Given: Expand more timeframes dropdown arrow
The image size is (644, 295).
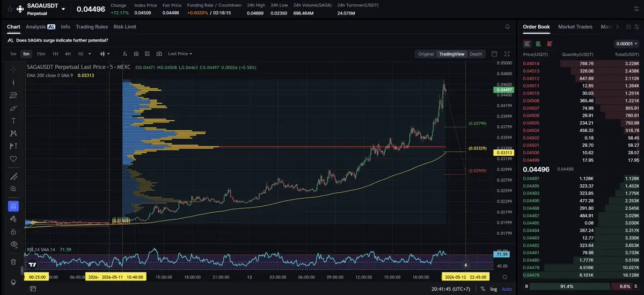Looking at the screenshot, I should point(89,54).
